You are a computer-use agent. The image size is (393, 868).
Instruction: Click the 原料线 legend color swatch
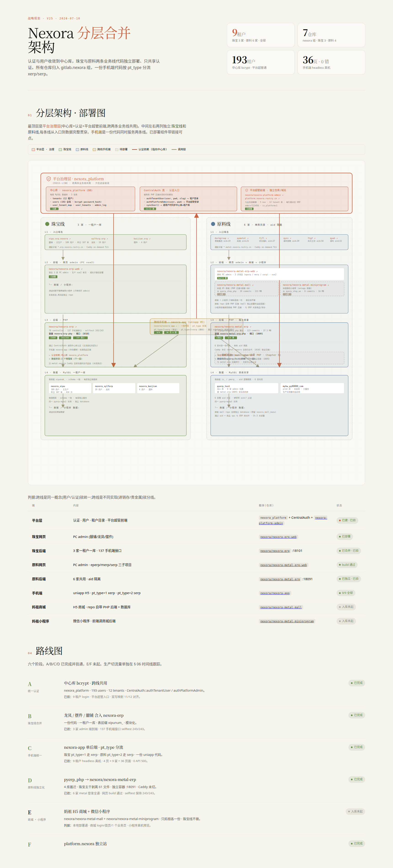tap(77, 149)
